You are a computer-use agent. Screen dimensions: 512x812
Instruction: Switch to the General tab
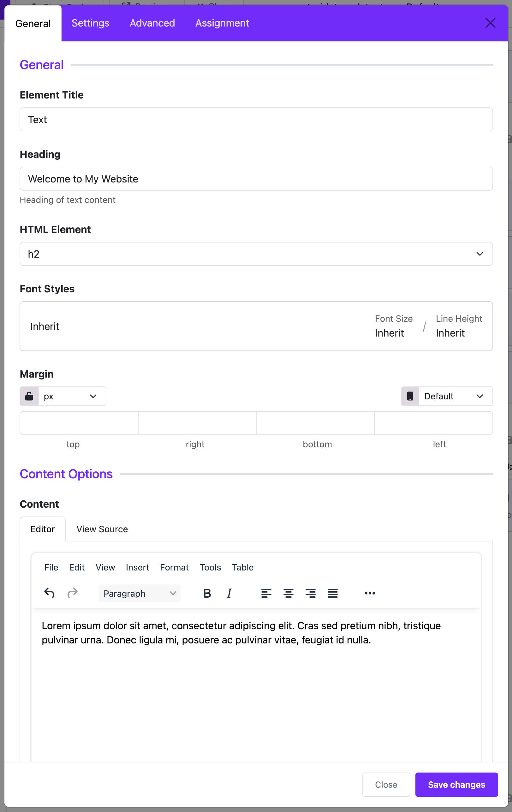tap(33, 24)
